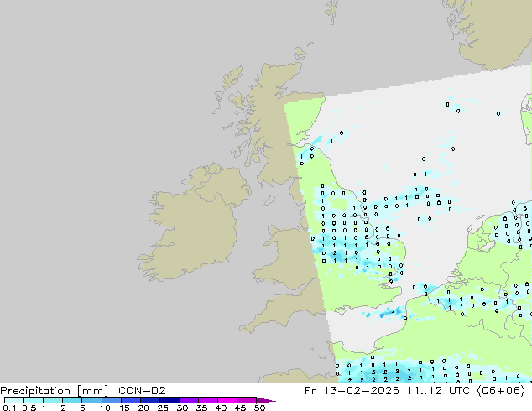Click the '0.5' legend value
Viewport: 532px width, 411px height.
coord(29,408)
